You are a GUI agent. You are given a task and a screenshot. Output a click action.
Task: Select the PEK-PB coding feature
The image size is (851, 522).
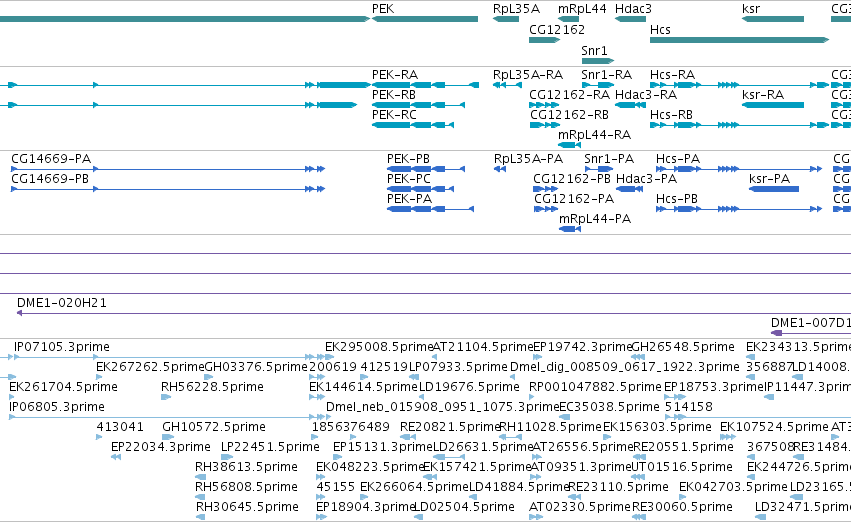(x=426, y=169)
